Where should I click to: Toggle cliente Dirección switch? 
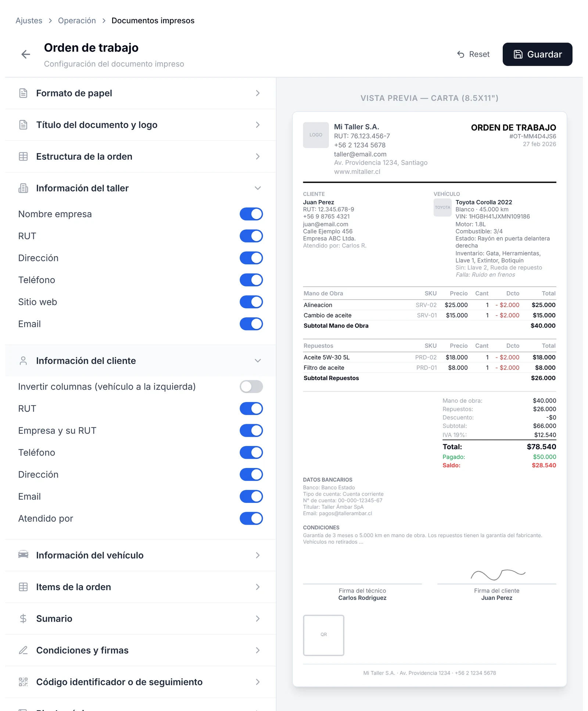tap(251, 475)
